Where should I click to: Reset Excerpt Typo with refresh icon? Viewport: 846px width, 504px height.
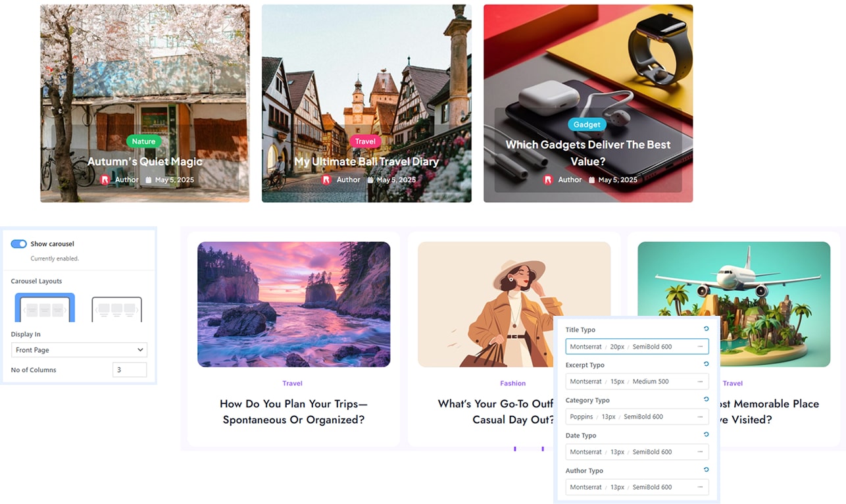[706, 364]
